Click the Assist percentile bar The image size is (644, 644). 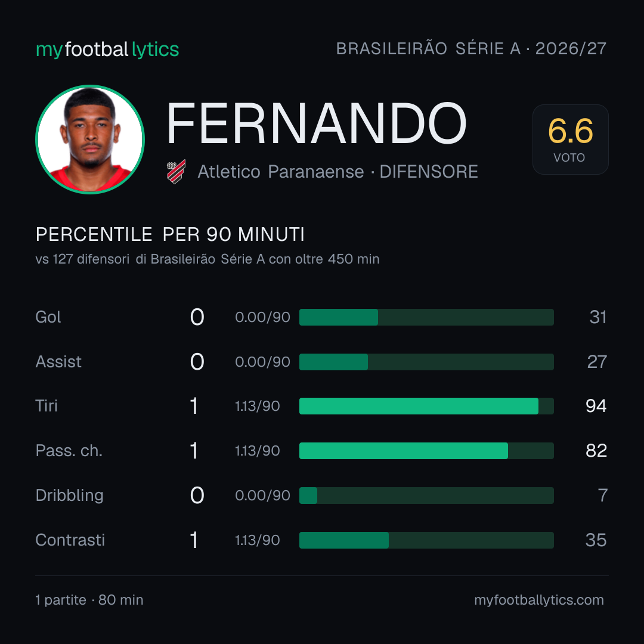(426, 362)
